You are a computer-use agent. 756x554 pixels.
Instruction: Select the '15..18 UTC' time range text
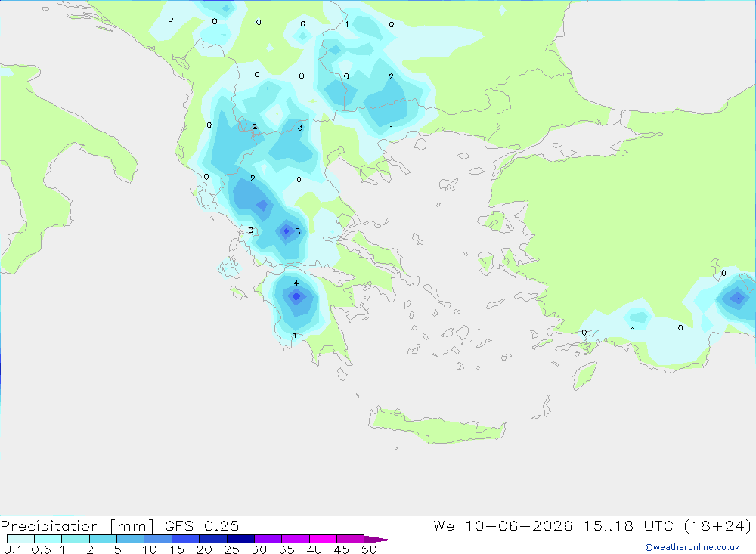pyautogui.click(x=628, y=525)
